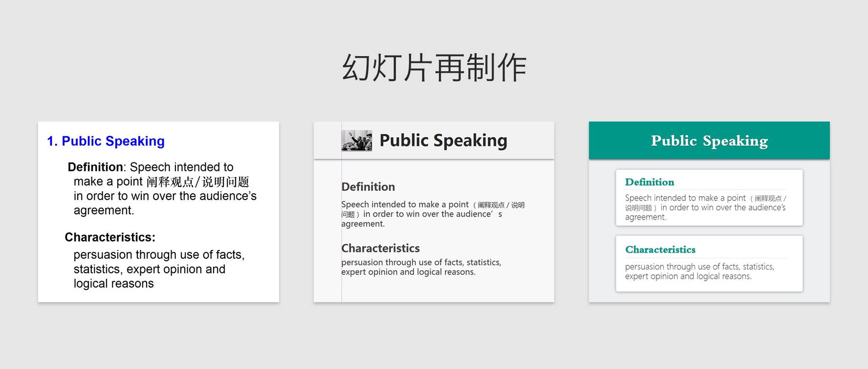Screen dimensions: 868x369
Task: Click the middle slide's persuasion paragraph text
Action: click(421, 267)
